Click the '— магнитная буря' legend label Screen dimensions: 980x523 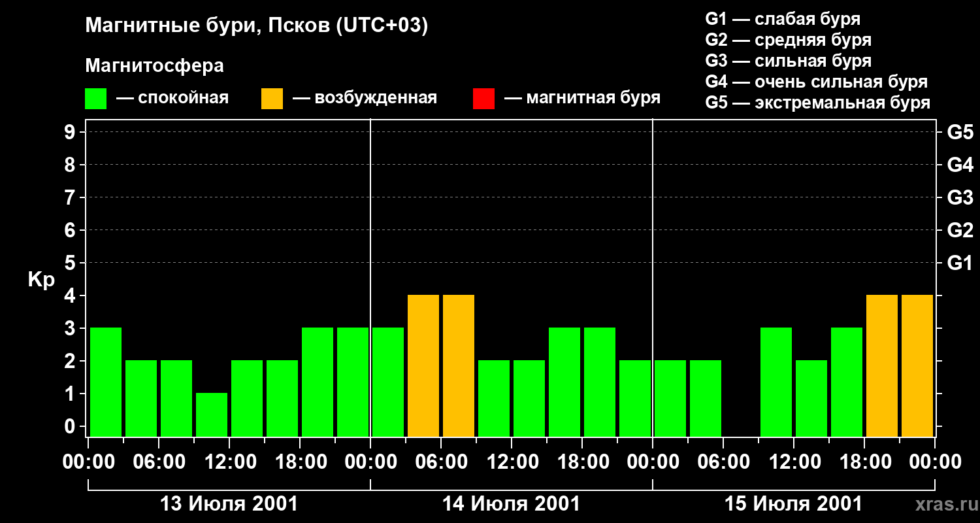(x=583, y=98)
